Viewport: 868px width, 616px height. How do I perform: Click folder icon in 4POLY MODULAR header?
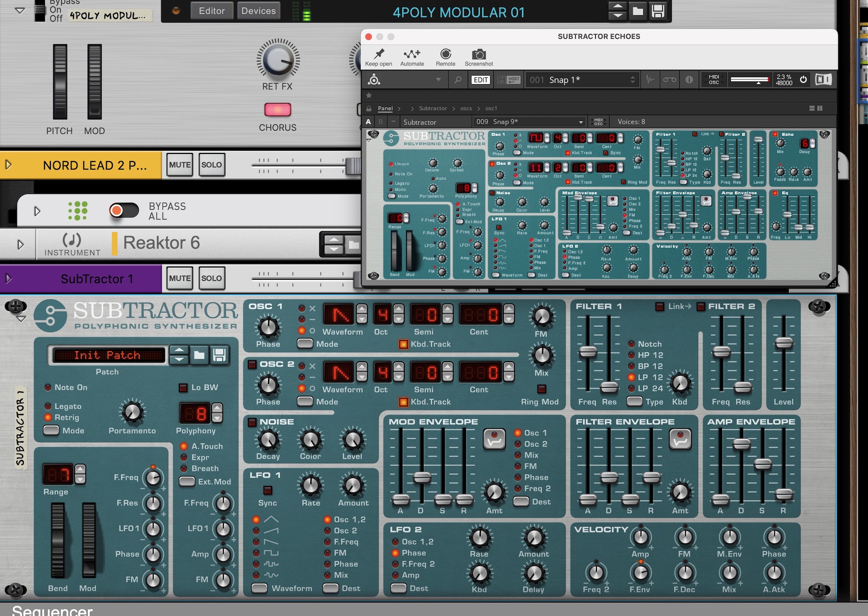point(637,11)
